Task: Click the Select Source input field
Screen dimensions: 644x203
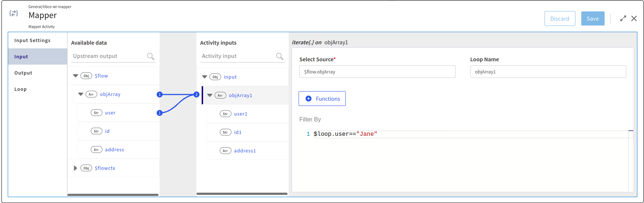Action: (x=377, y=72)
